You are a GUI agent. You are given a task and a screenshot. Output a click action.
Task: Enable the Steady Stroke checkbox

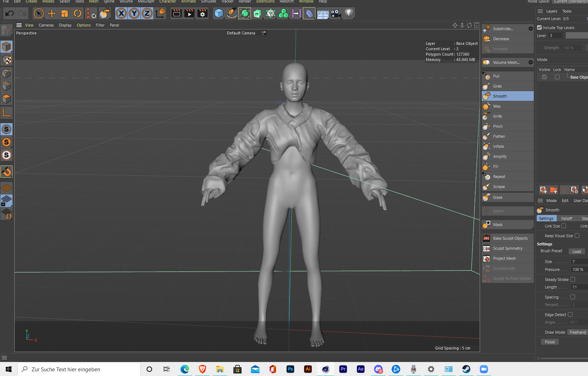coord(573,279)
